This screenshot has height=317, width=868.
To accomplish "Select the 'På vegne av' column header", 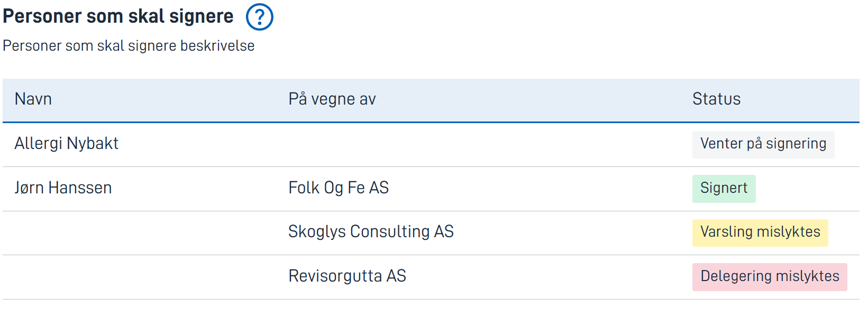I will (332, 99).
